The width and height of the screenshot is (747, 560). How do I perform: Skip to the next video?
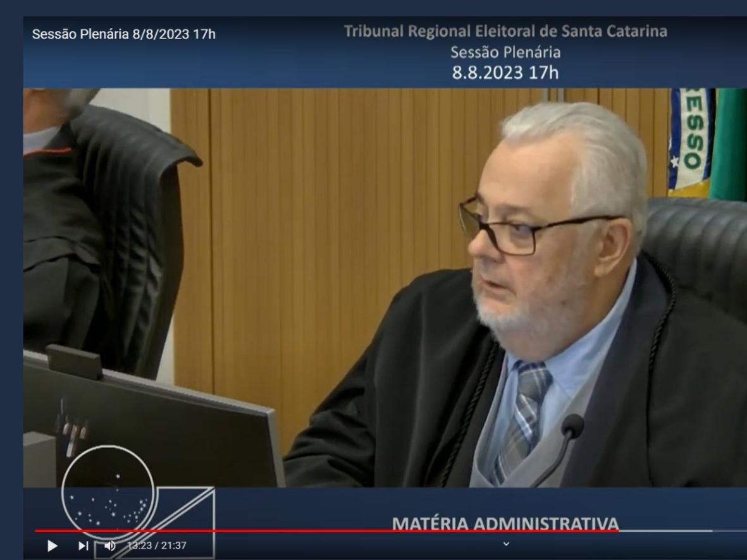[83, 545]
